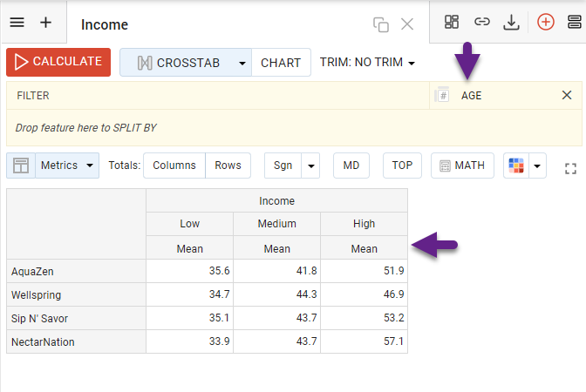This screenshot has width=586, height=392.
Task: Toggle Rows totals
Action: (228, 166)
